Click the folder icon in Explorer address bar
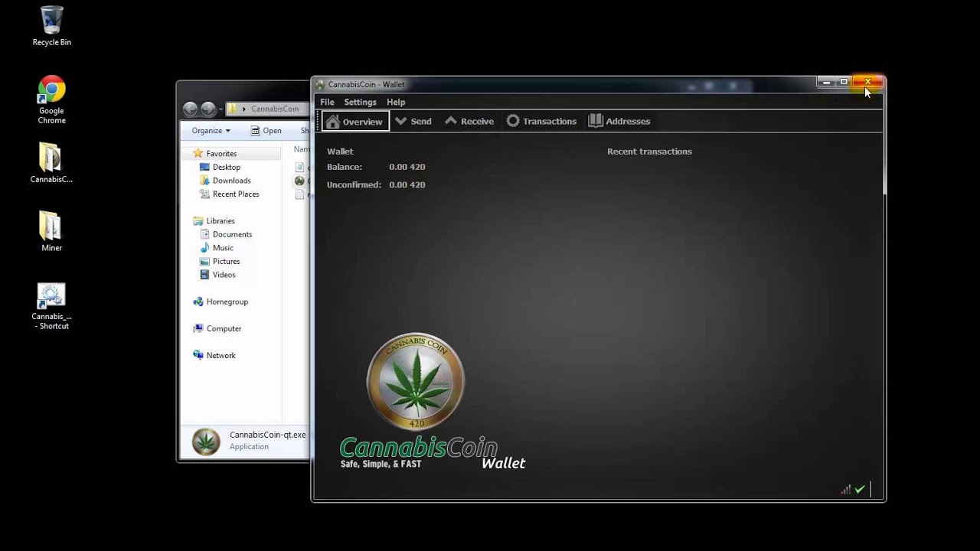Viewport: 980px width, 551px height. point(234,109)
